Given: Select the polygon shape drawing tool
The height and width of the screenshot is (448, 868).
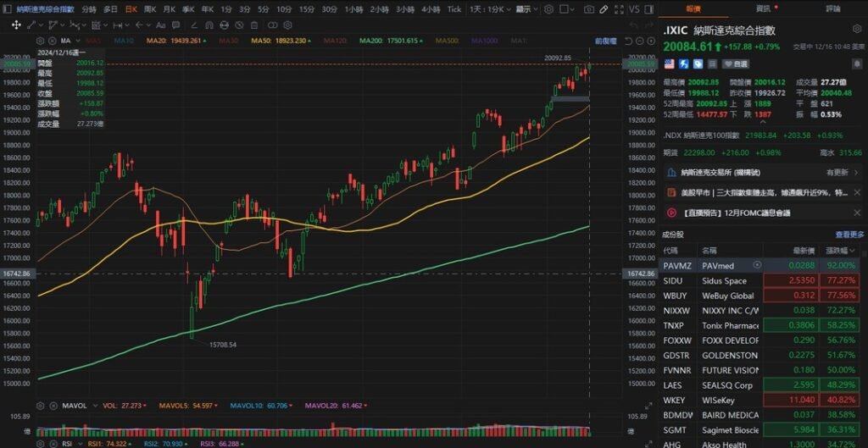Looking at the screenshot, I should (53, 25).
